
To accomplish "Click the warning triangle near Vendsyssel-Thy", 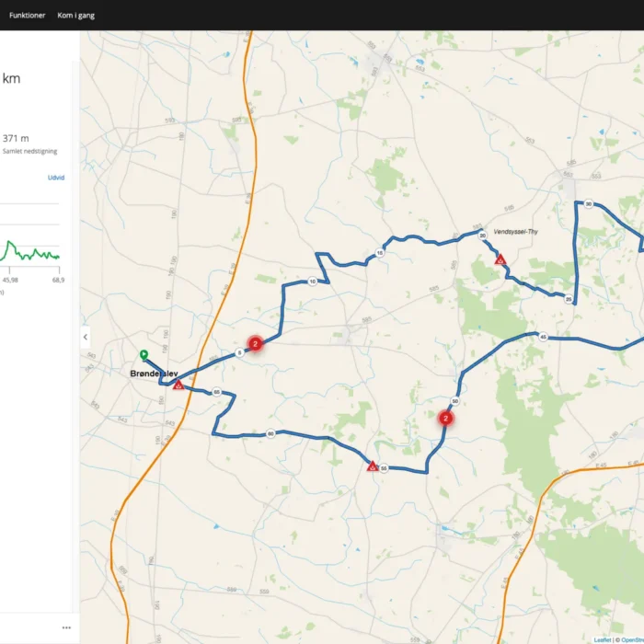I will (500, 260).
